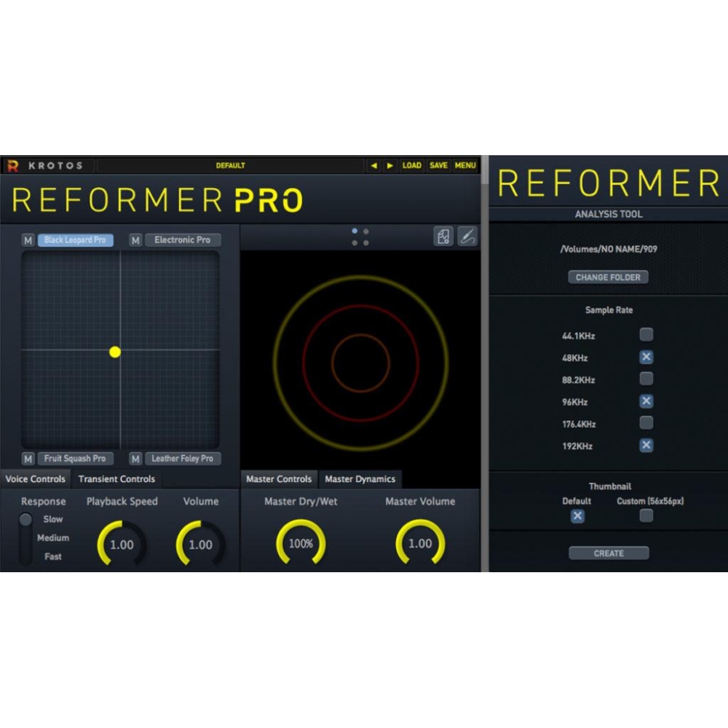
Task: Click the voice Volume knob
Action: [201, 544]
